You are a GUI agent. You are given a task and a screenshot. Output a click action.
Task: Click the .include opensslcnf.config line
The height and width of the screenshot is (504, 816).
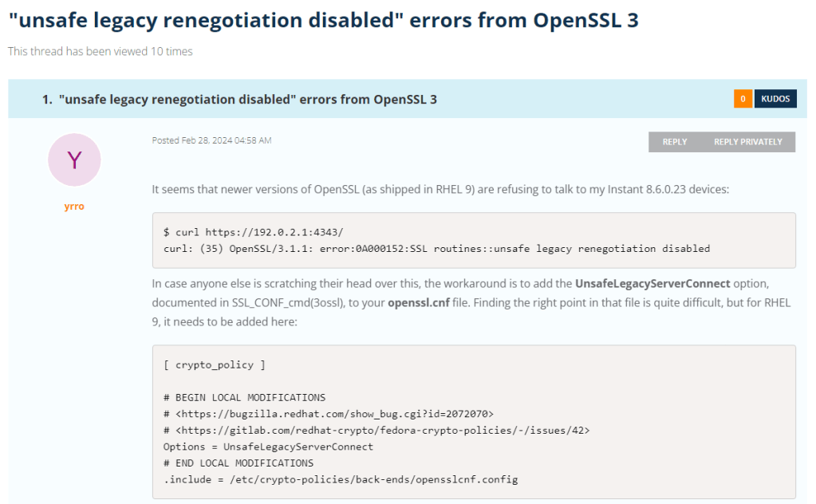[341, 479]
